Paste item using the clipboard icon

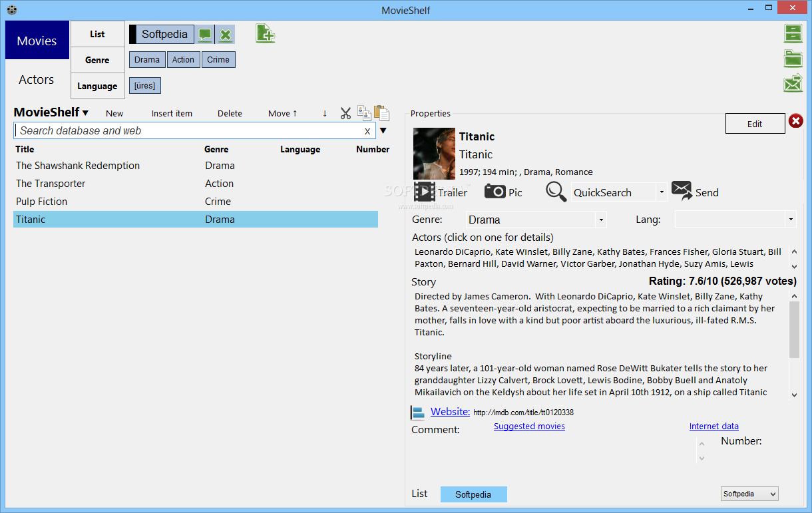(381, 113)
